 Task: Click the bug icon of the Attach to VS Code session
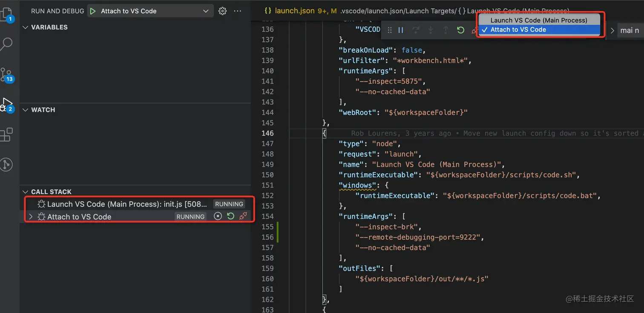(41, 217)
